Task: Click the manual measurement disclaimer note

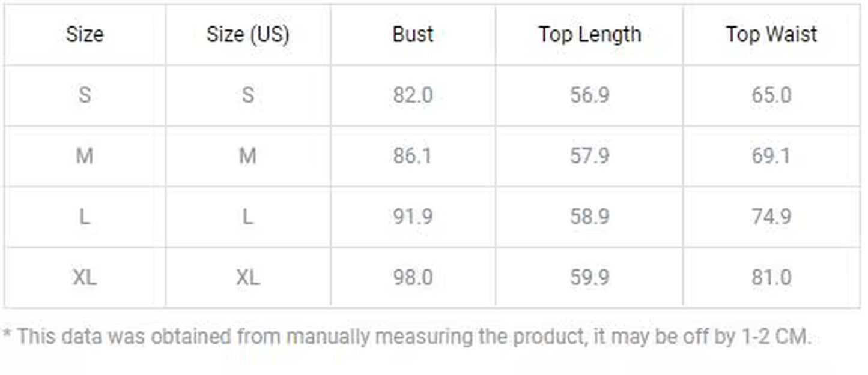Action: (407, 337)
